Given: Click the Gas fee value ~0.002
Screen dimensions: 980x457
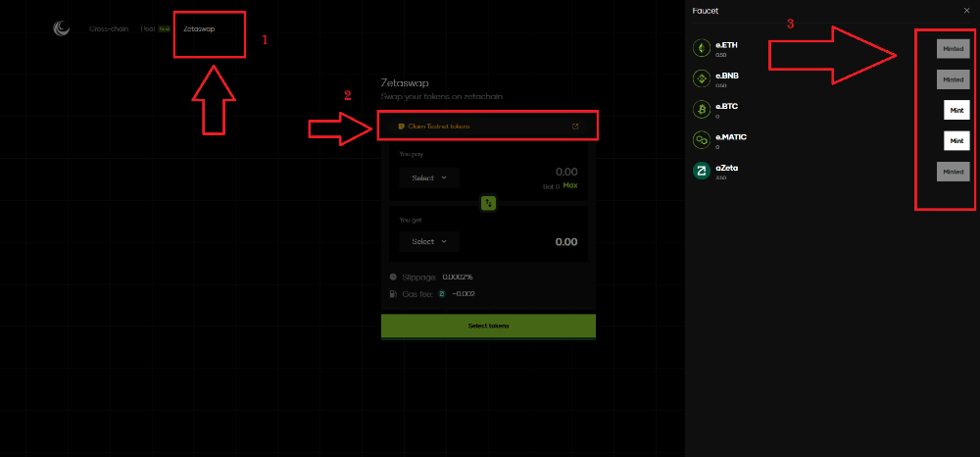Looking at the screenshot, I should pyautogui.click(x=464, y=294).
